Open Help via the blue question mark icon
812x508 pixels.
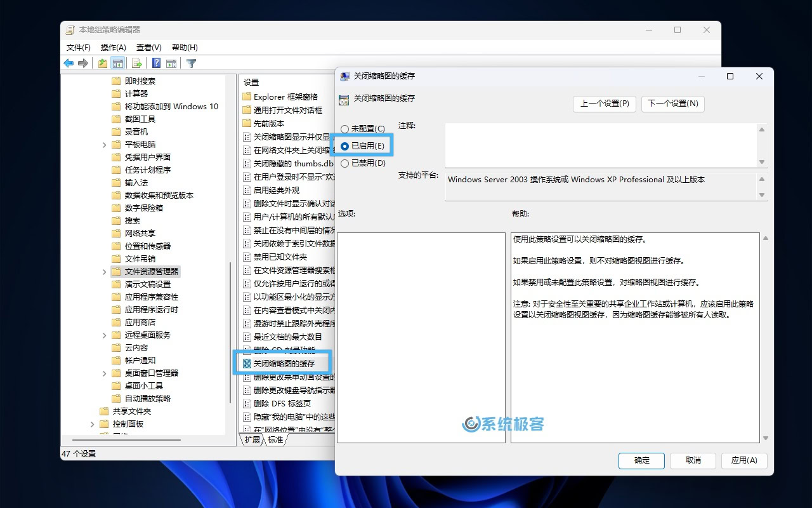tap(156, 63)
